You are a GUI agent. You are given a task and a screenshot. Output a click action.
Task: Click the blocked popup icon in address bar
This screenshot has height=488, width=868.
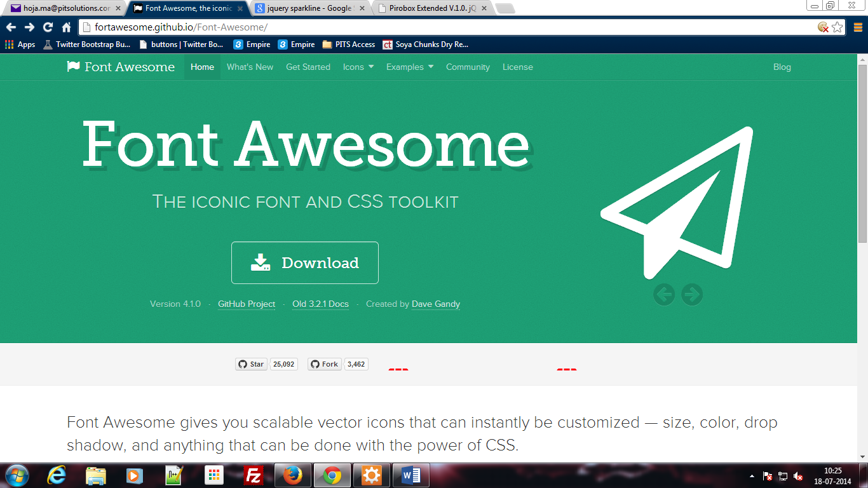pyautogui.click(x=823, y=27)
